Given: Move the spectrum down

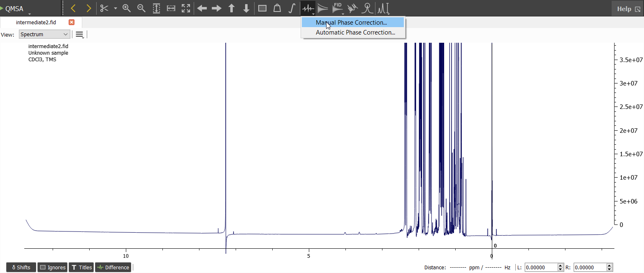Looking at the screenshot, I should pos(246,8).
